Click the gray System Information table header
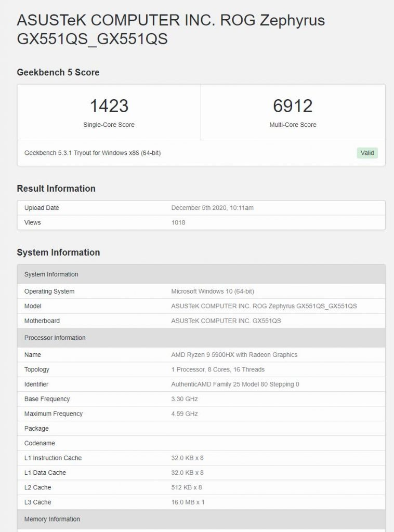This screenshot has width=394, height=532. 201,274
